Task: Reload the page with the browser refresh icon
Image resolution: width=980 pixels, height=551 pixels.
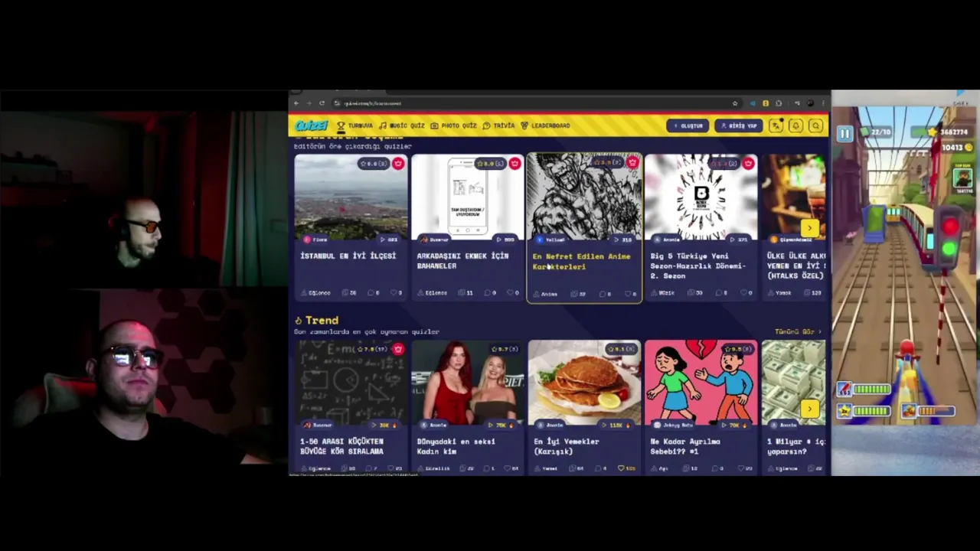Action: click(x=322, y=103)
